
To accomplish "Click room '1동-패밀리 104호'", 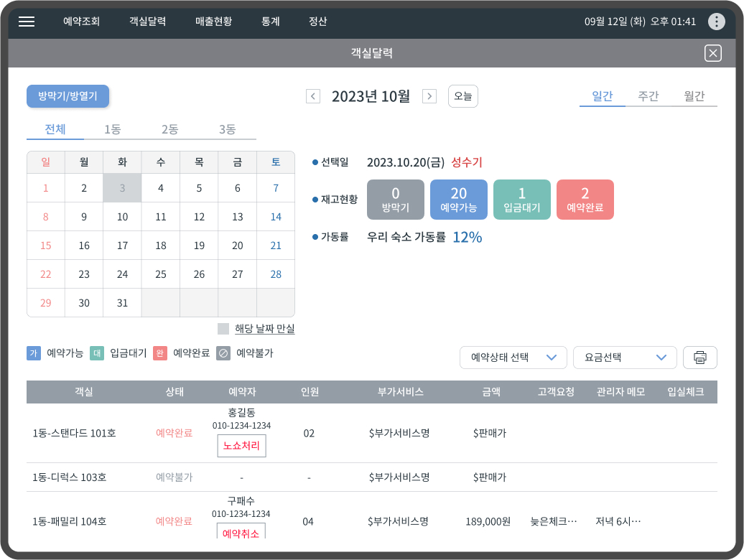I will point(69,522).
